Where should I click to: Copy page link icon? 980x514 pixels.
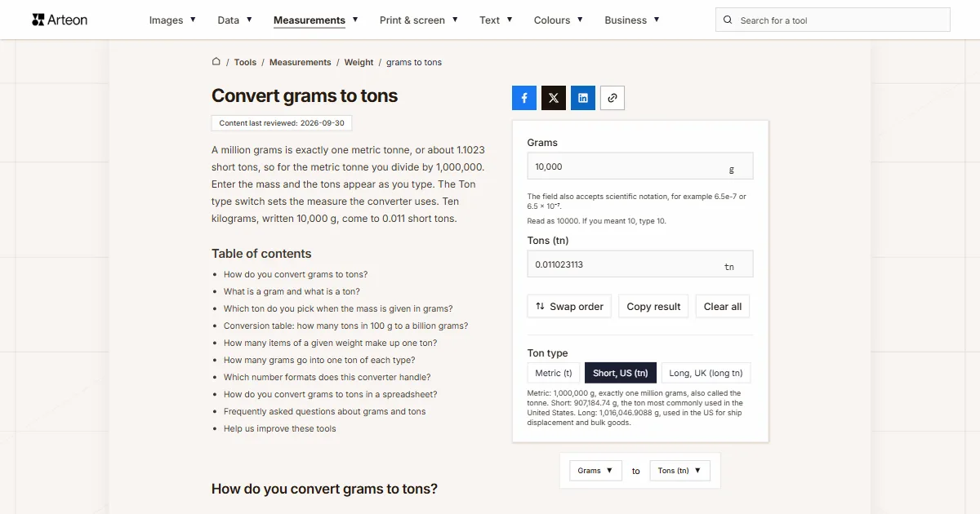pos(612,98)
